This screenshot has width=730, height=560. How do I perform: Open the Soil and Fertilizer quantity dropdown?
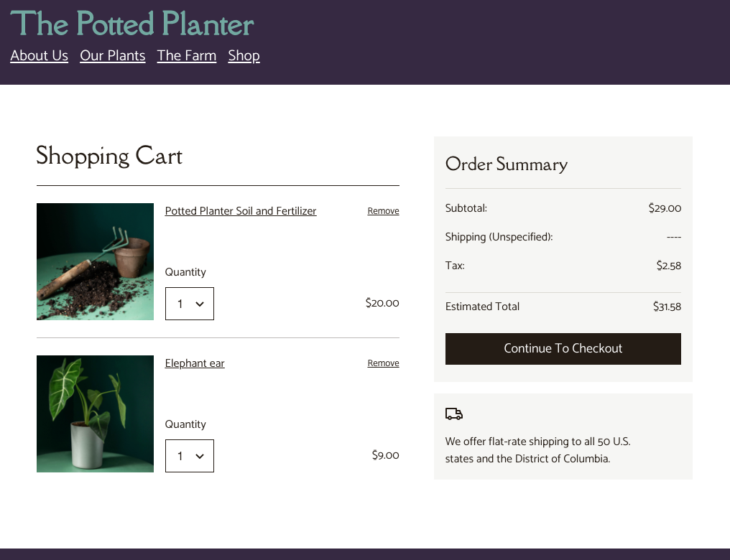point(190,304)
